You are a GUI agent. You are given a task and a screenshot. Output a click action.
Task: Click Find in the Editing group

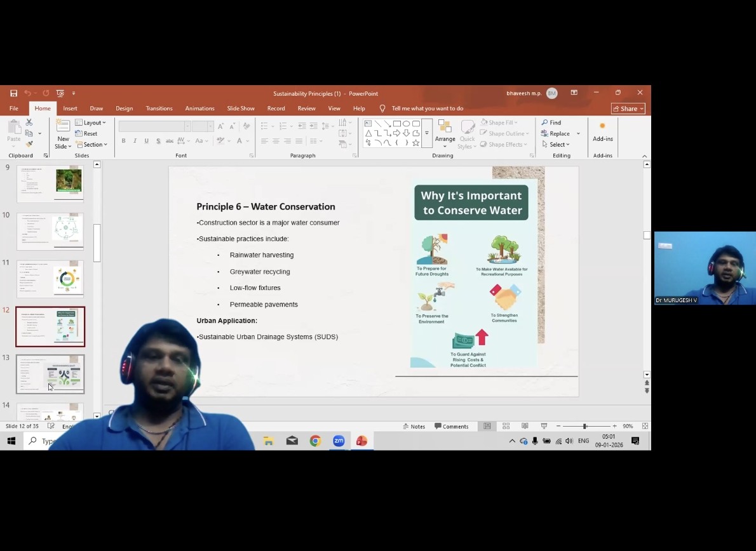click(551, 123)
